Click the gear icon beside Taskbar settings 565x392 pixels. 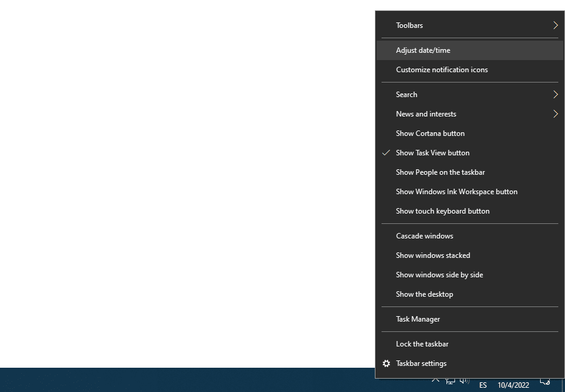click(x=386, y=363)
